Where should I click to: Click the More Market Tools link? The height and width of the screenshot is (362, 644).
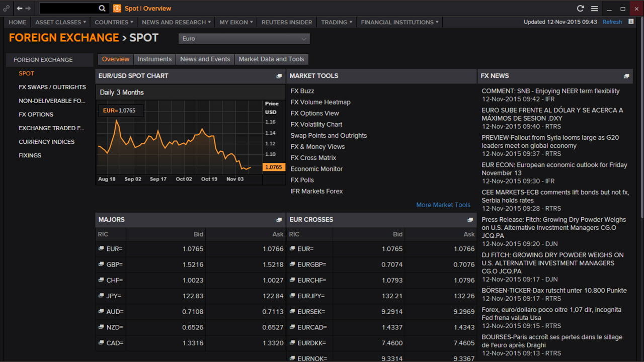[x=443, y=205]
